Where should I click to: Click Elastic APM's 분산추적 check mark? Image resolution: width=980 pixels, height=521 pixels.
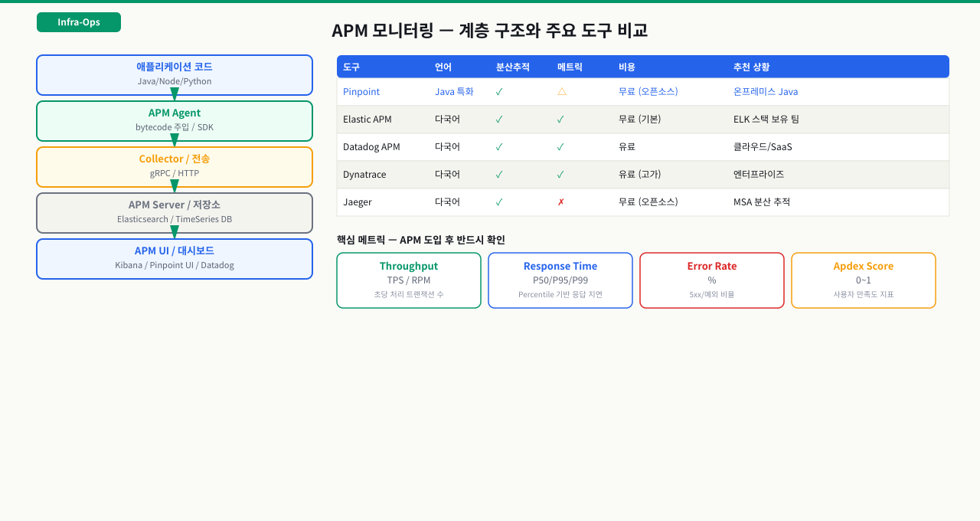click(x=499, y=120)
